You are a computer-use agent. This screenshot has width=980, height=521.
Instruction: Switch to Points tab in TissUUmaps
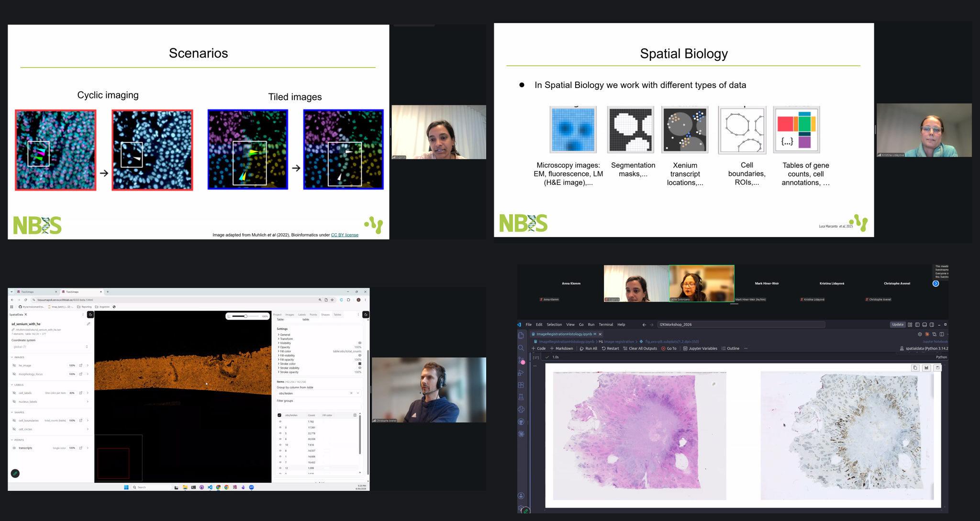313,315
